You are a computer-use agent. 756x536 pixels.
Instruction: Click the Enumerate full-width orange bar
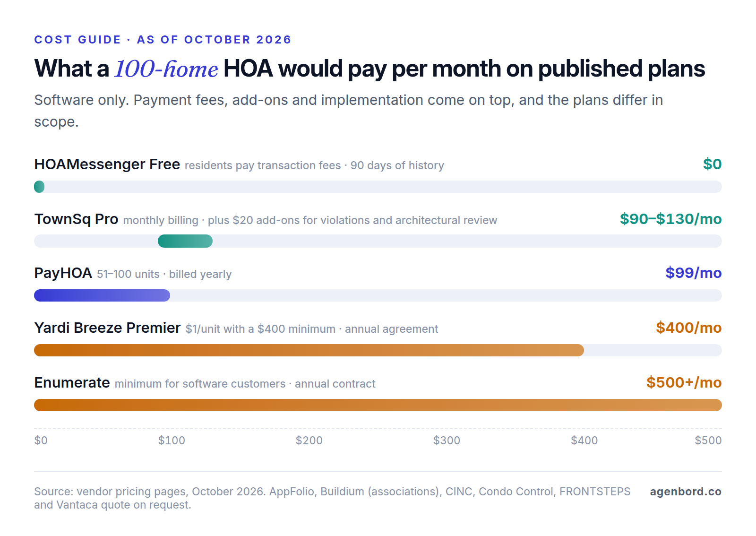coord(378,405)
